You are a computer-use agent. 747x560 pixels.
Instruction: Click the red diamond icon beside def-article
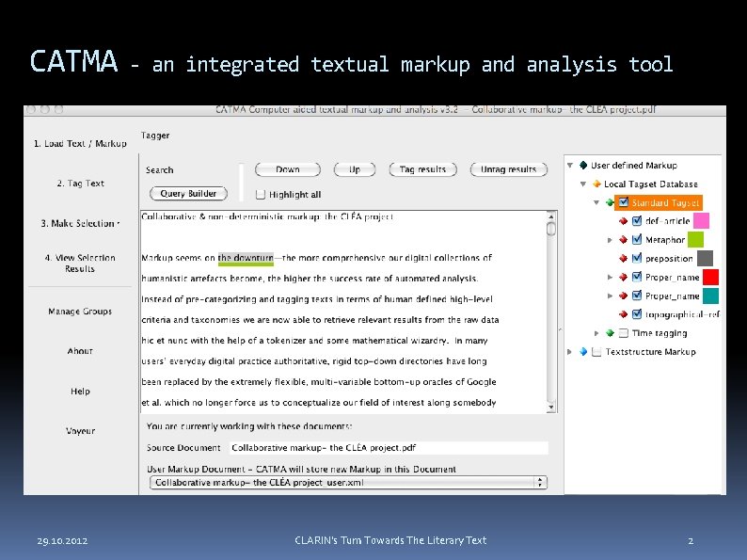(623, 221)
